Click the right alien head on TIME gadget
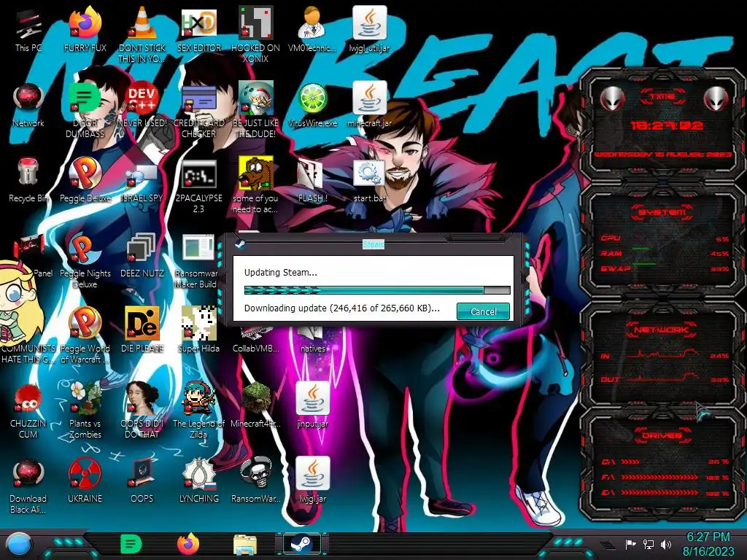 716,99
